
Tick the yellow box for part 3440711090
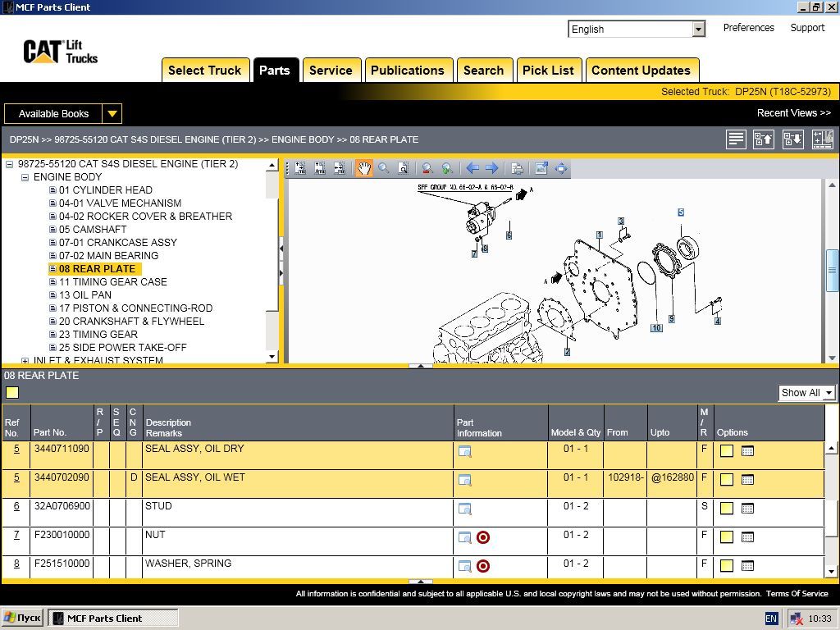[727, 450]
